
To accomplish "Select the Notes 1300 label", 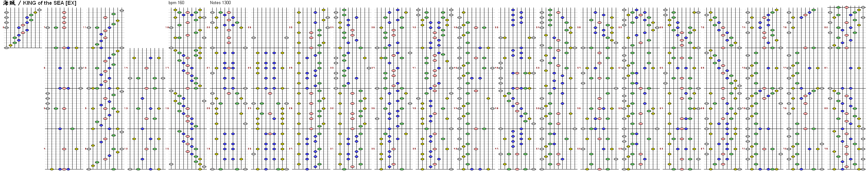I will click(220, 3).
